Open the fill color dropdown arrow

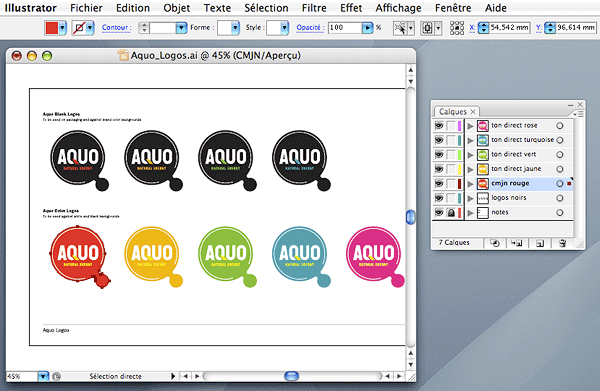[62, 28]
